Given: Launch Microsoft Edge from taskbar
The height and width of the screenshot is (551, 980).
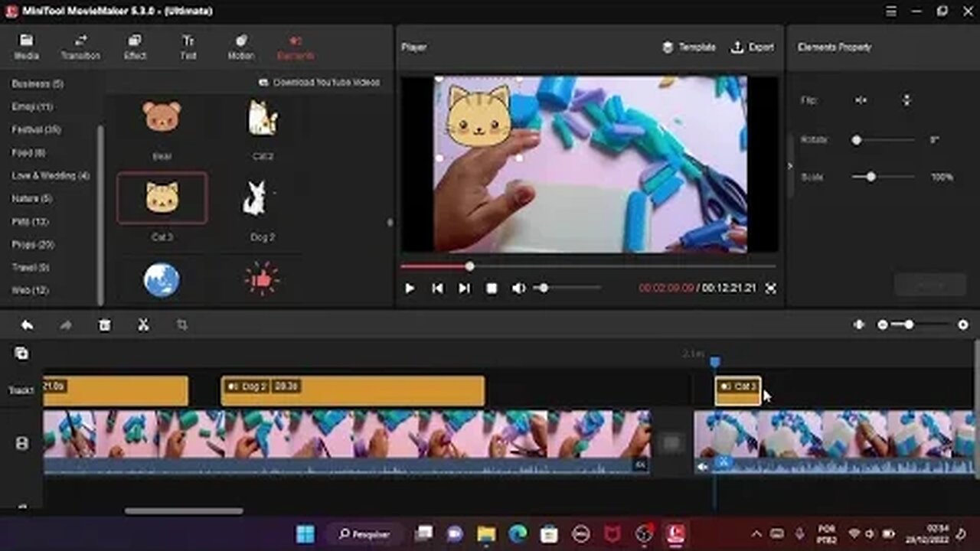Looking at the screenshot, I should [518, 533].
